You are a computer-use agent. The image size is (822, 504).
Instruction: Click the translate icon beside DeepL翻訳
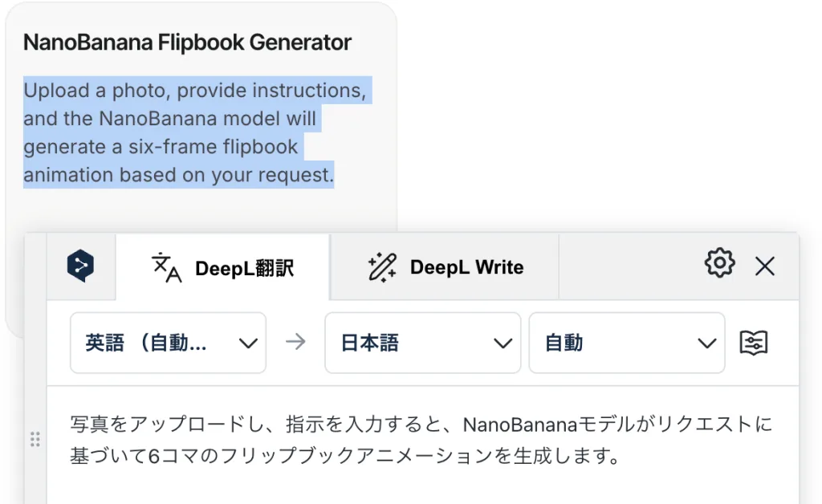point(166,268)
